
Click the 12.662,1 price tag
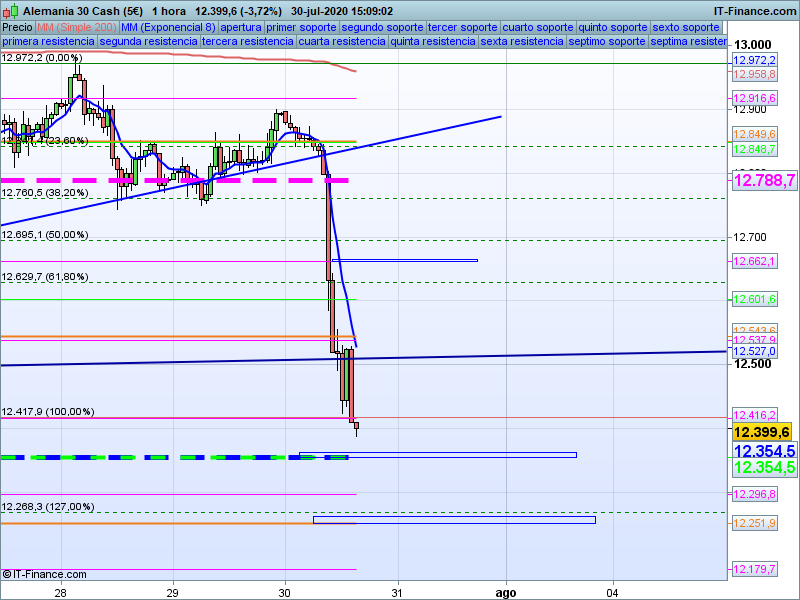click(755, 261)
